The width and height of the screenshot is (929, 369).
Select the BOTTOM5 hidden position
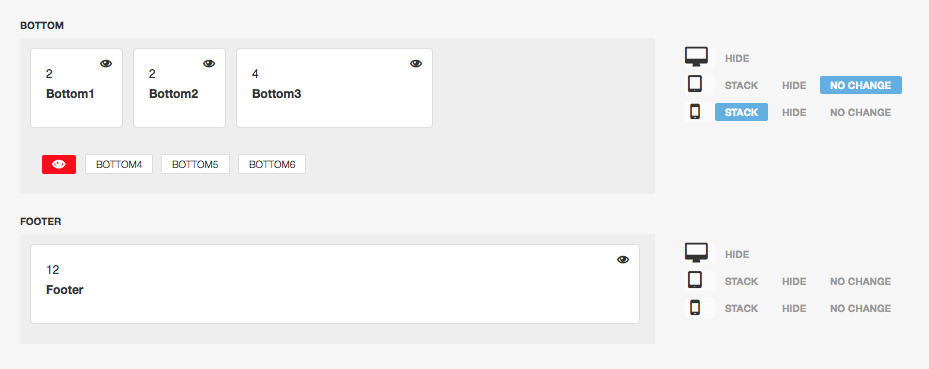coord(196,164)
